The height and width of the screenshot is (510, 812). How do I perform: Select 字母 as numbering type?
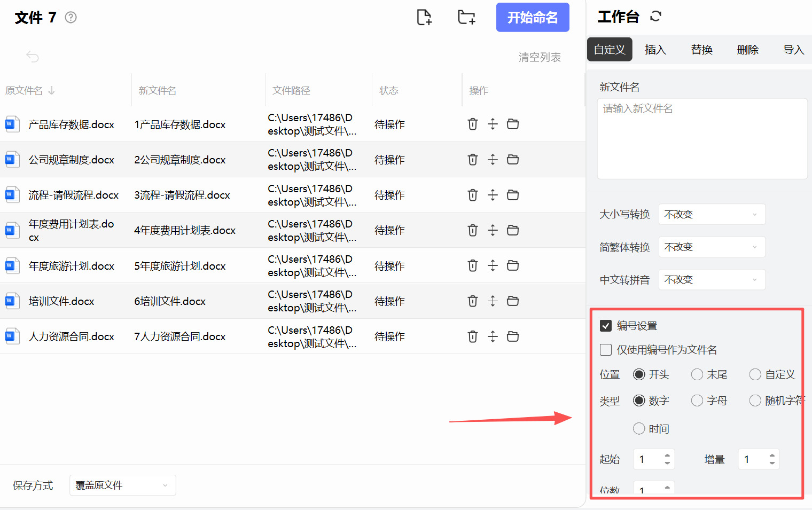[x=697, y=401]
